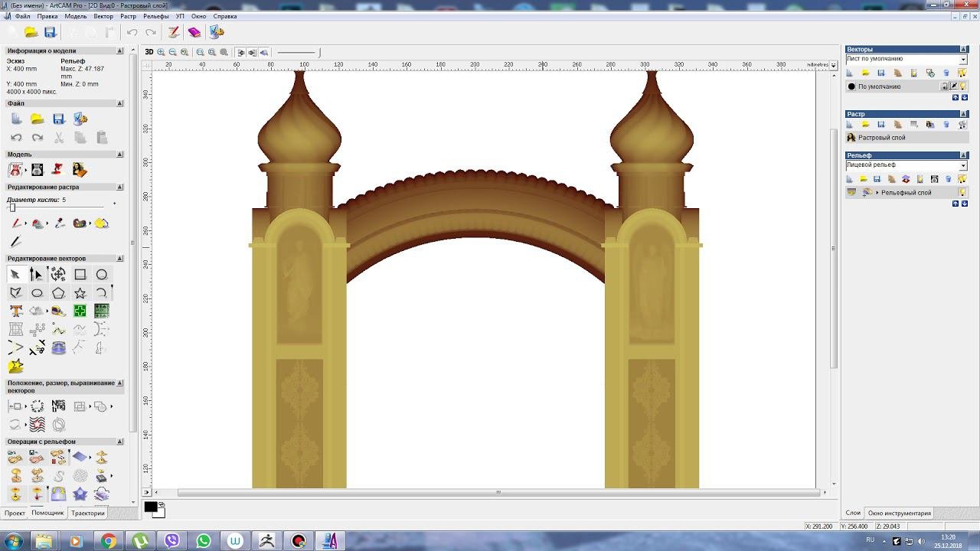980x551 pixels.
Task: Open the Лицевой рельеф dropdown
Action: click(963, 165)
